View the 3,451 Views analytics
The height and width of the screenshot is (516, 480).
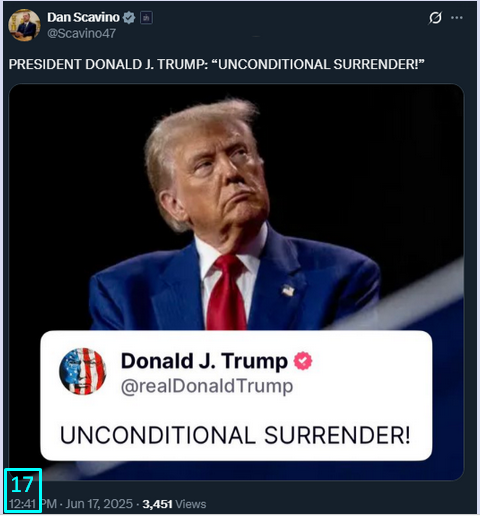click(x=174, y=504)
